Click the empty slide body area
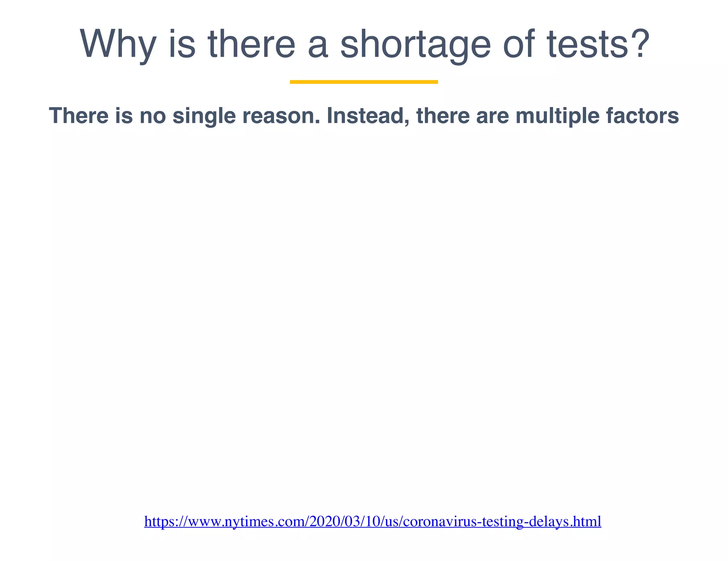 [364, 302]
